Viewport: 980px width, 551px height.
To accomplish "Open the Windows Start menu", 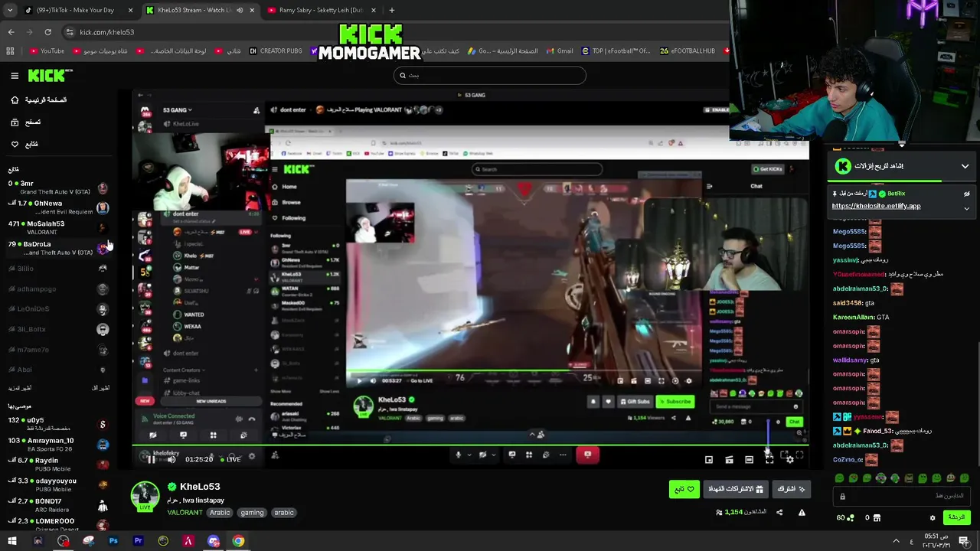I will [12, 541].
